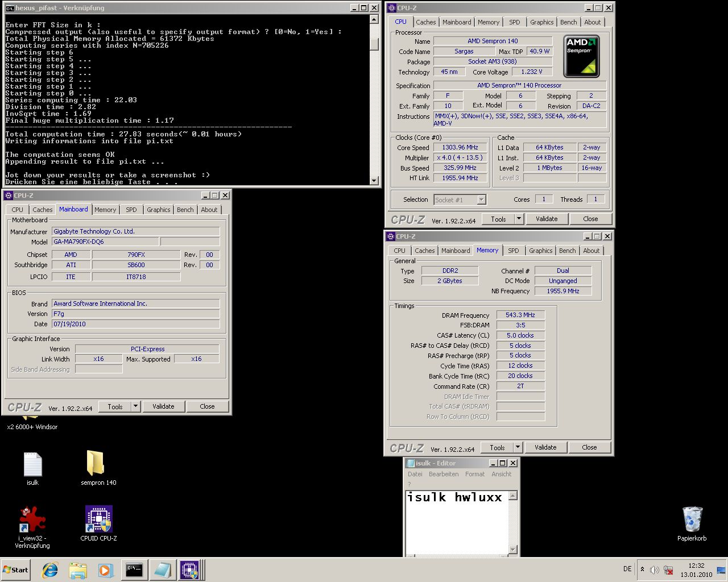Expand Tools dropdown arrow in Mainboard window
This screenshot has width=728, height=582.
[135, 406]
